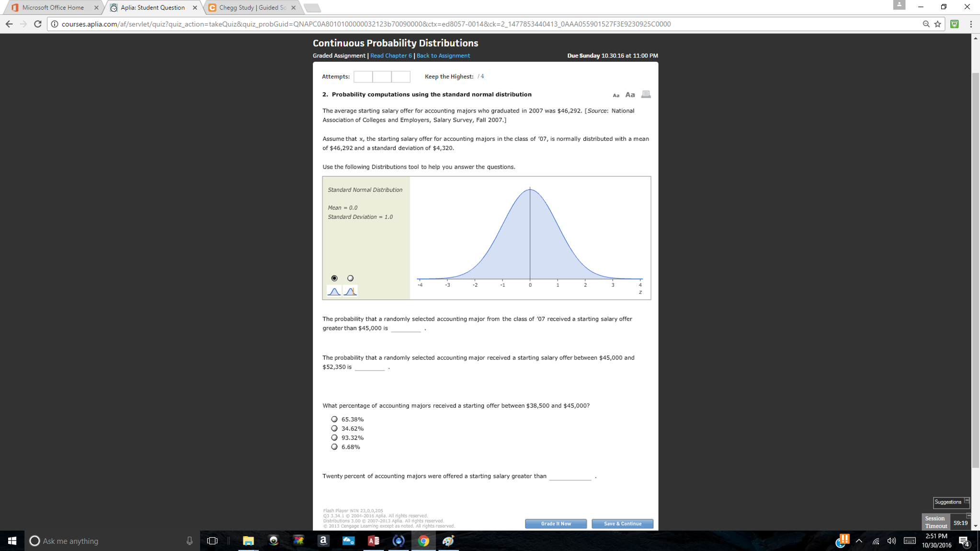Click the bookmark star in the address bar
This screenshot has height=551, width=980.
(937, 23)
